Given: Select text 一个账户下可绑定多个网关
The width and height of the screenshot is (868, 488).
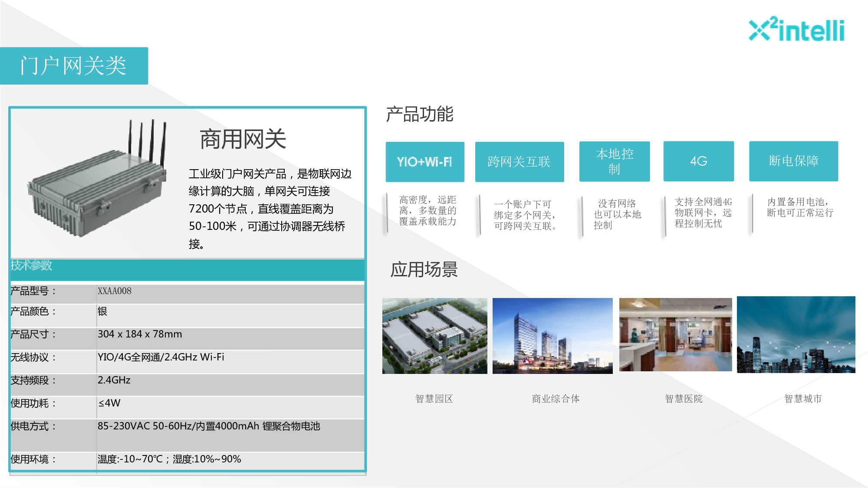Looking at the screenshot, I should point(525,210).
